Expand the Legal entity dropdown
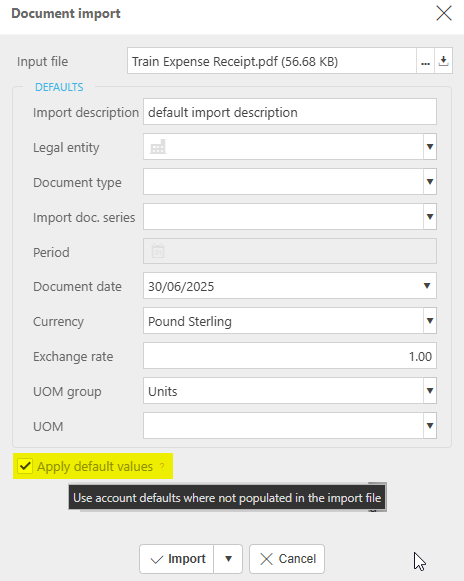Image resolution: width=464 pixels, height=581 pixels. pyautogui.click(x=430, y=147)
